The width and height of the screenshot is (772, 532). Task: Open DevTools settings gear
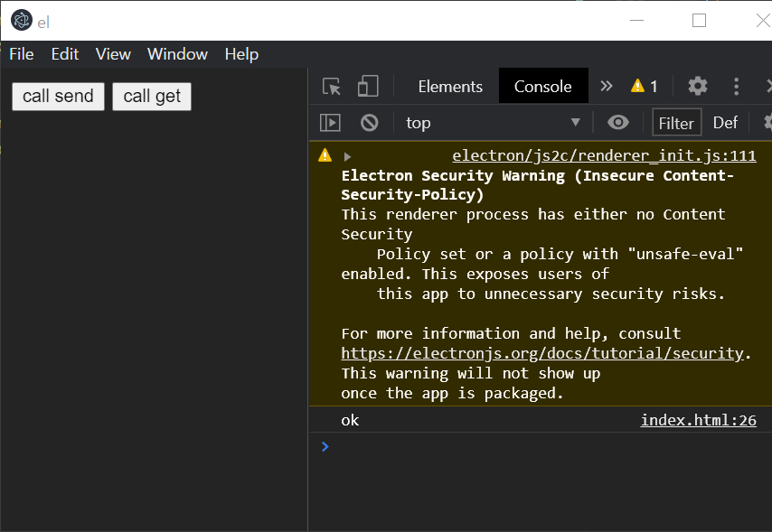[698, 86]
